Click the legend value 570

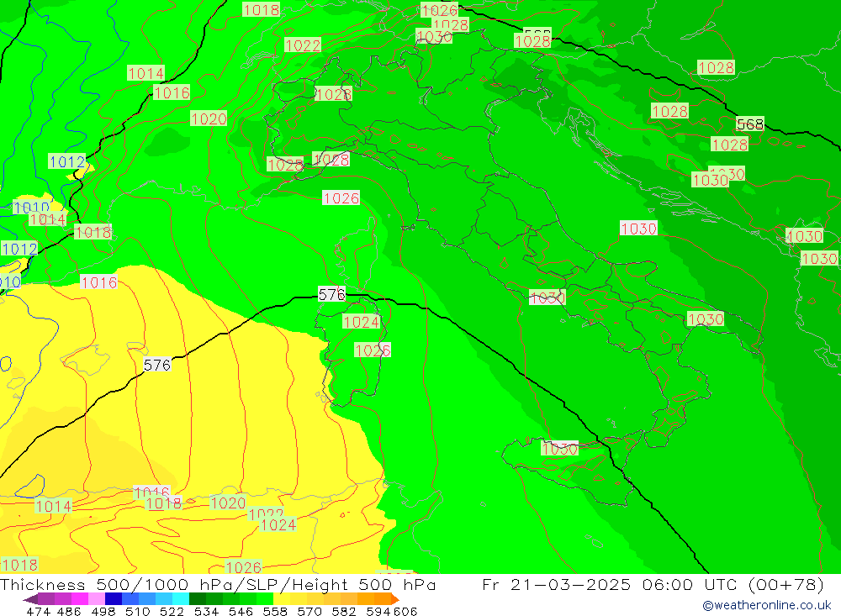(309, 611)
